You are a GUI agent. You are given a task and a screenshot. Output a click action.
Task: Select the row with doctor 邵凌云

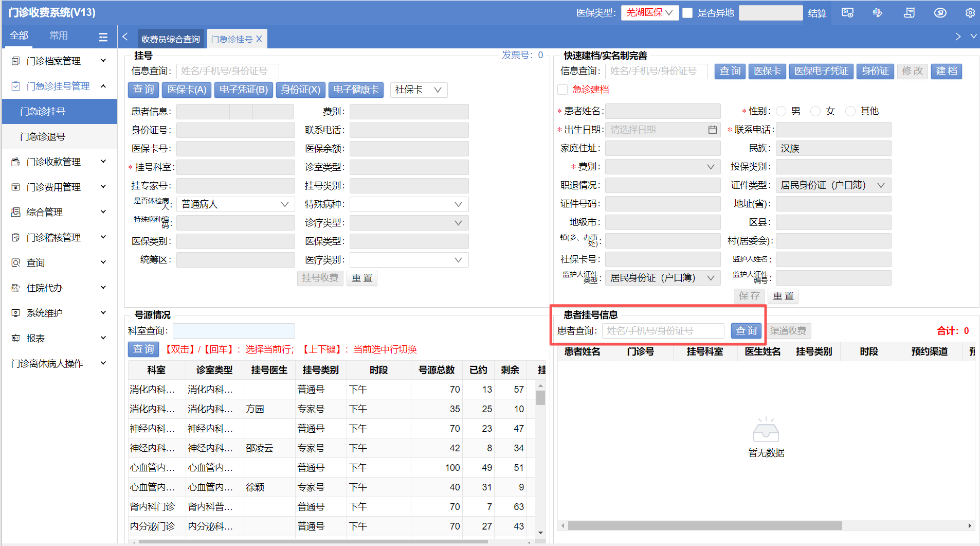(332, 448)
